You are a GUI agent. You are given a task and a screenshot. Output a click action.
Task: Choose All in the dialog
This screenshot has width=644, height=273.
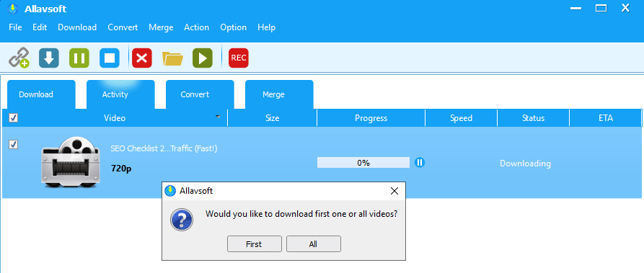point(314,244)
